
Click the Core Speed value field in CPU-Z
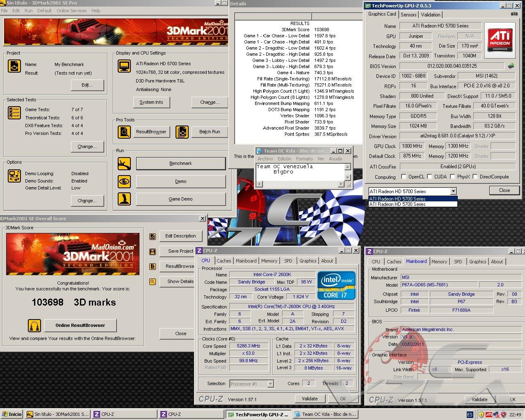click(x=249, y=346)
